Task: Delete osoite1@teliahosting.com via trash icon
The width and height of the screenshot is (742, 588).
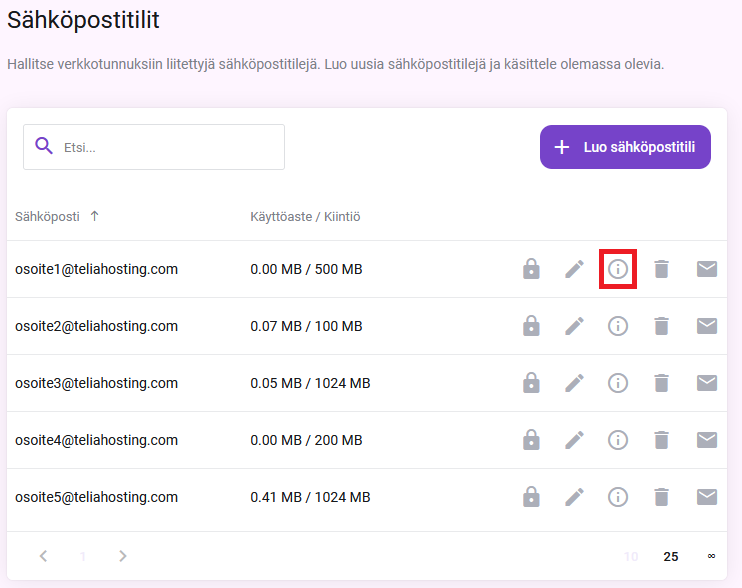Action: coord(661,269)
